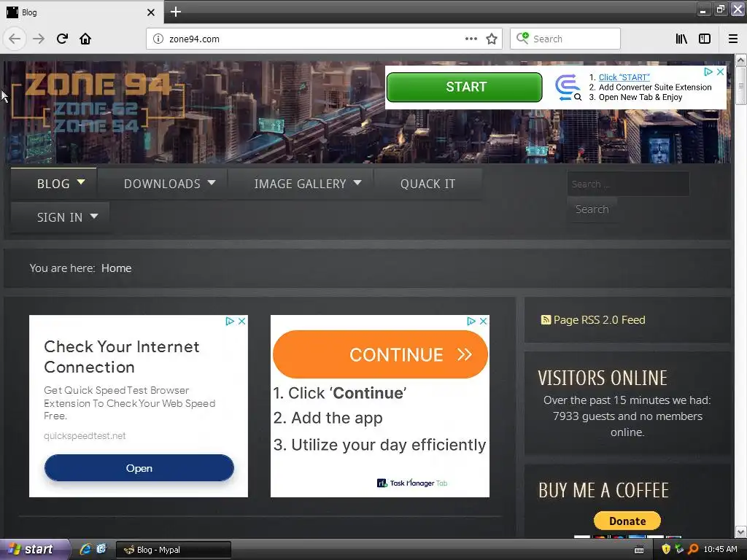Click second quick launch browser icon

(x=101, y=549)
